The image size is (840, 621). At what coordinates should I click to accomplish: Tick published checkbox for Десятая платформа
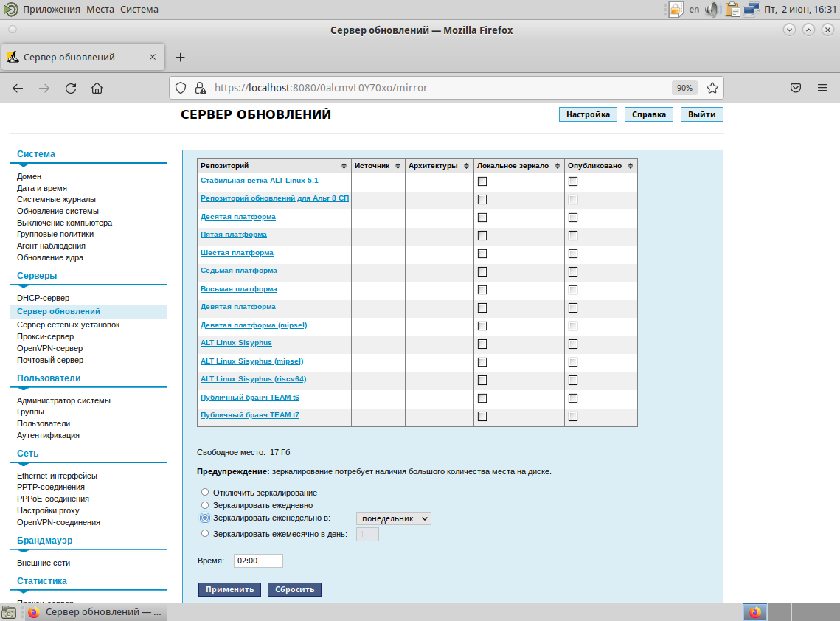click(573, 218)
